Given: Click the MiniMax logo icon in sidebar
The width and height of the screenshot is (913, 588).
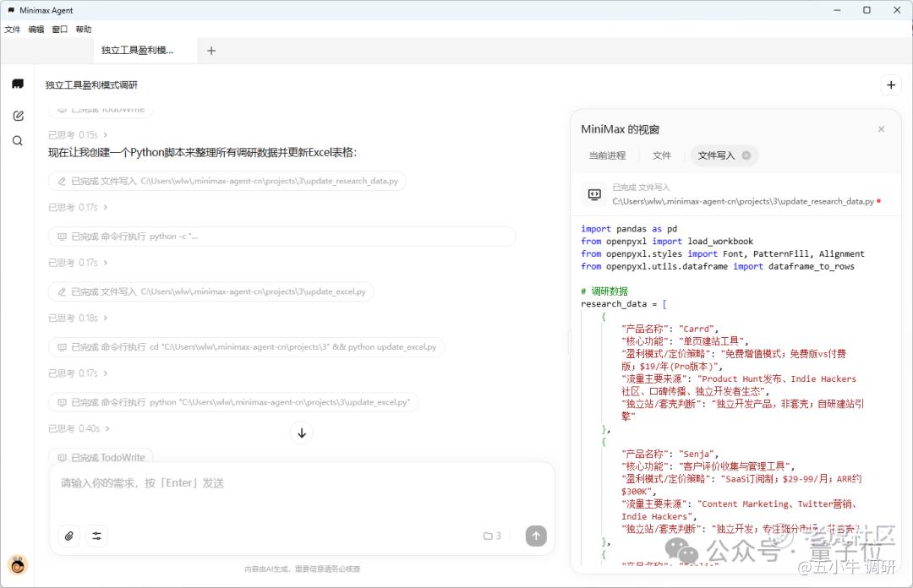Looking at the screenshot, I should pyautogui.click(x=18, y=84).
